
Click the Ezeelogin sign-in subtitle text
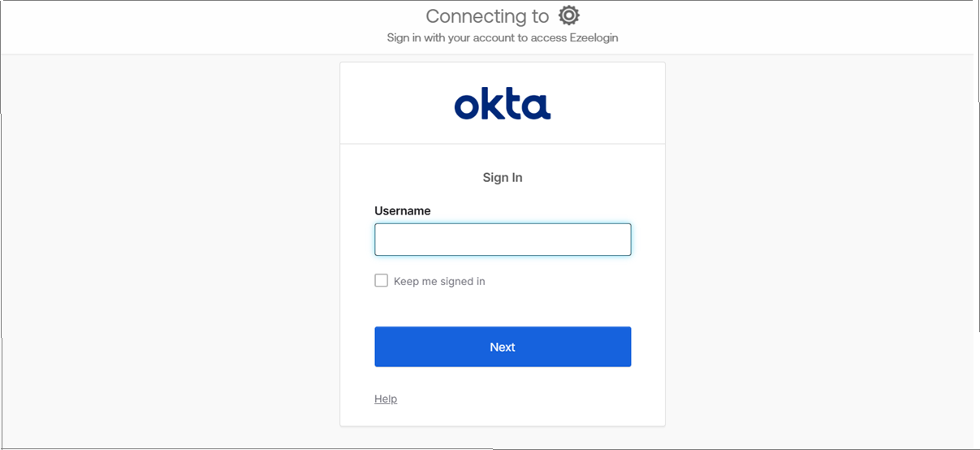pos(503,37)
